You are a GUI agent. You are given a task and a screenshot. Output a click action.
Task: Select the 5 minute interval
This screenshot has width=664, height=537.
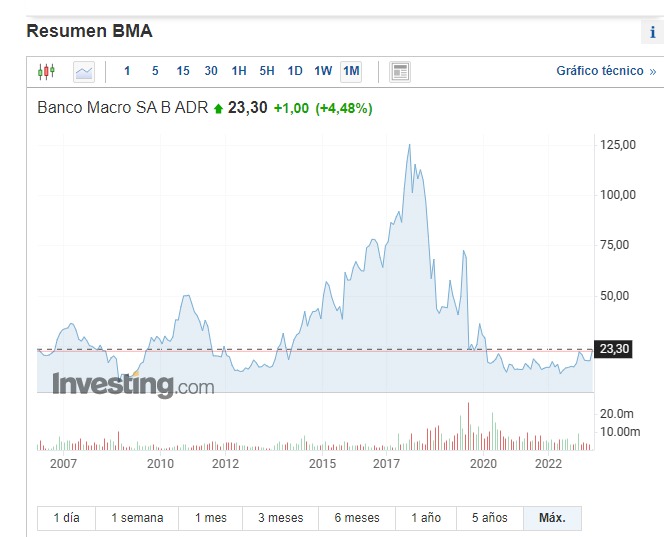[x=155, y=71]
